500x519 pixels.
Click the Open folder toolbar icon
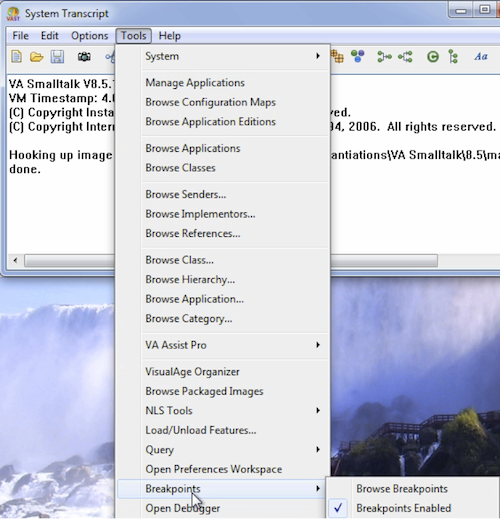[36, 57]
